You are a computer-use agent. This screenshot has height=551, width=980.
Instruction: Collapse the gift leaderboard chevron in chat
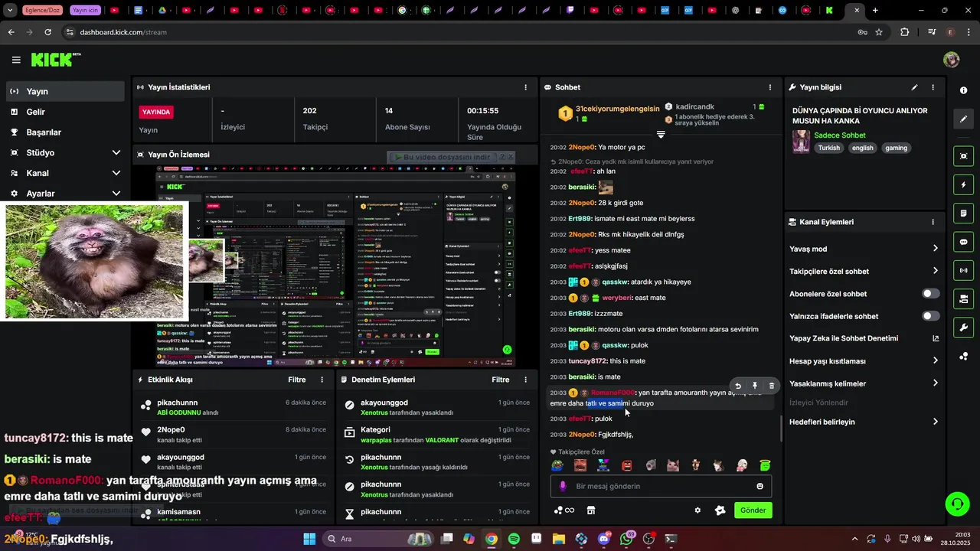[661, 134]
